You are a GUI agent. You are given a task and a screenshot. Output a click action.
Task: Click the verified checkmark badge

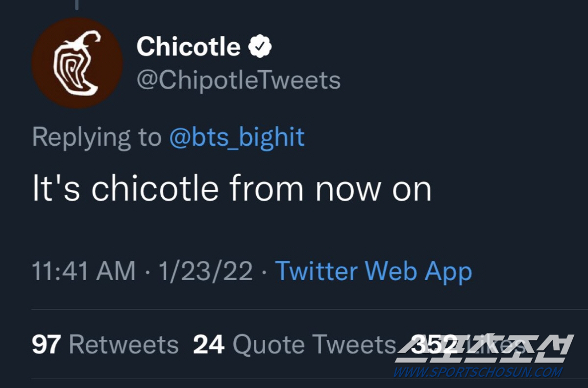coord(260,47)
